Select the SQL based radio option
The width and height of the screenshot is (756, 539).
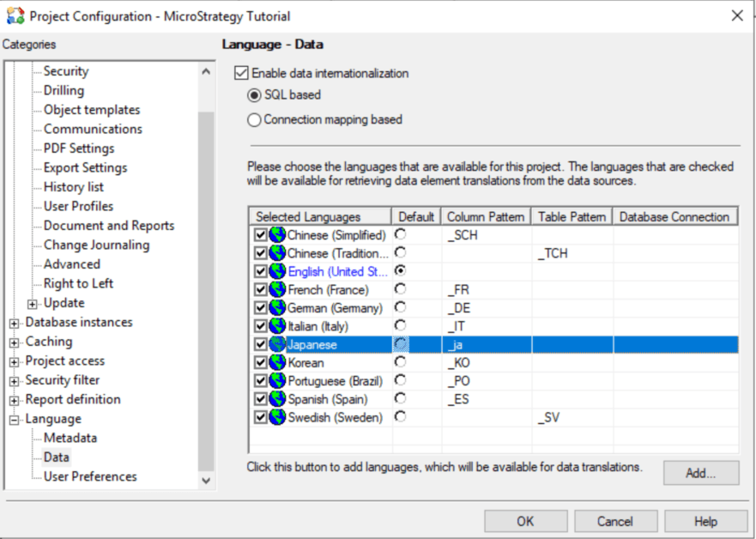point(254,95)
